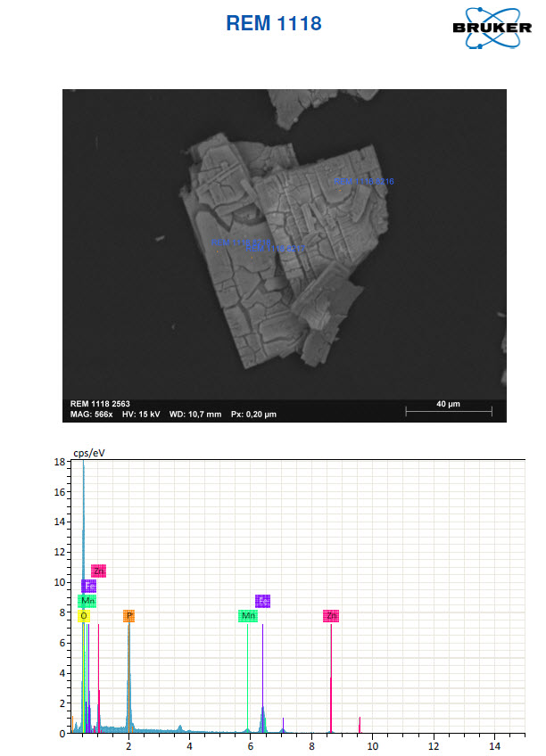546x756 pixels.
Task: Click the orange P element label
Action: 129,616
